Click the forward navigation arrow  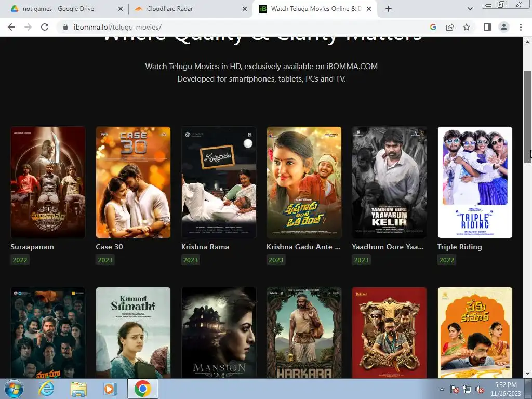pyautogui.click(x=28, y=27)
